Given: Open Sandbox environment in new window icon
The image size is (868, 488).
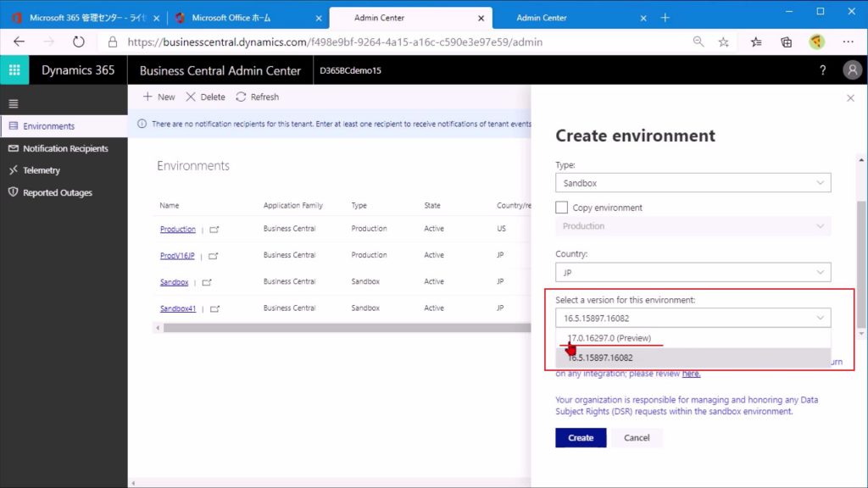Looking at the screenshot, I should (x=207, y=283).
